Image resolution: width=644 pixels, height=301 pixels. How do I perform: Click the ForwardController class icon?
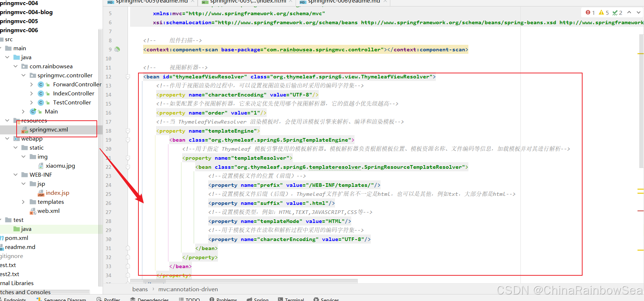pyautogui.click(x=41, y=85)
